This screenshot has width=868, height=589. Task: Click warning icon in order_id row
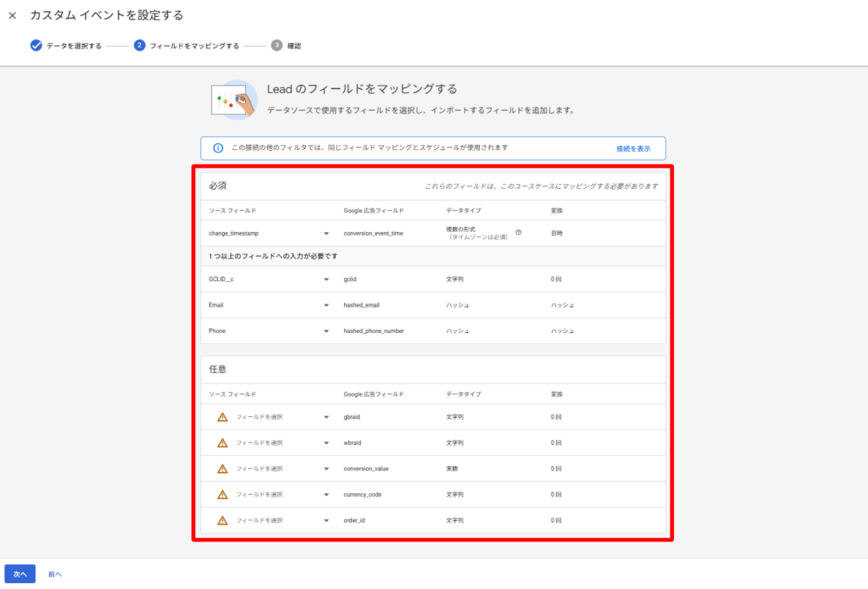point(222,520)
